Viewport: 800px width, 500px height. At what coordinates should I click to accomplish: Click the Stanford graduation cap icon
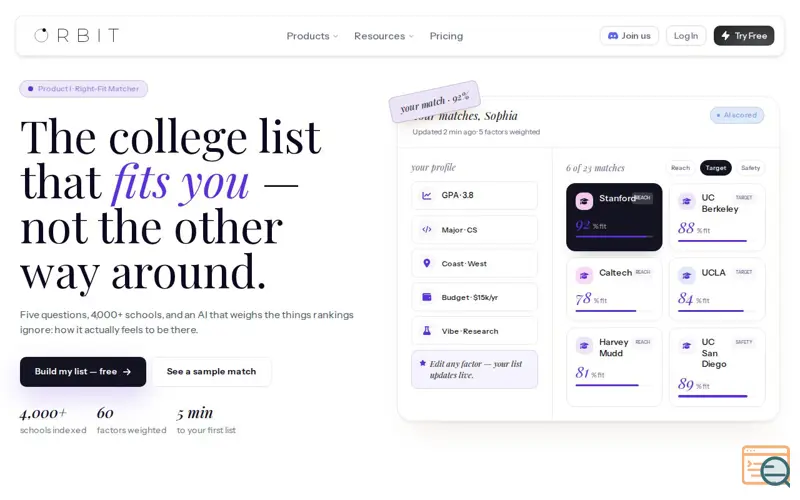[584, 201]
